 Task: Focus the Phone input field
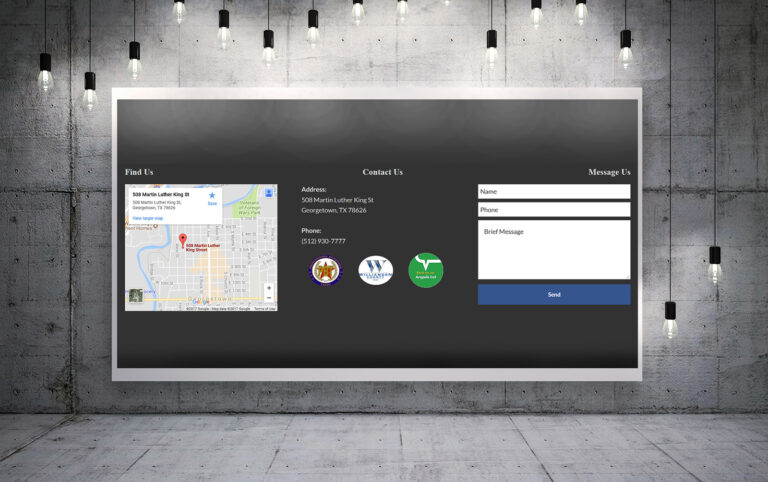point(553,210)
